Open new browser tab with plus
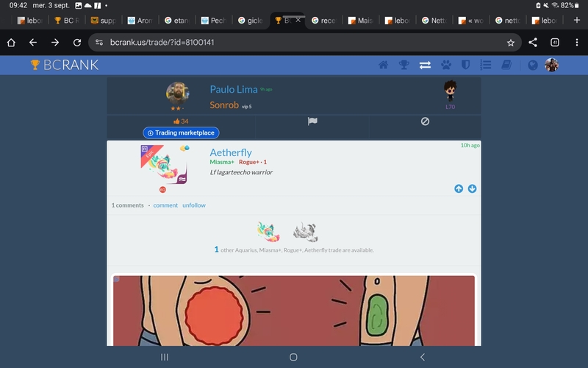This screenshot has width=588, height=368. click(576, 20)
